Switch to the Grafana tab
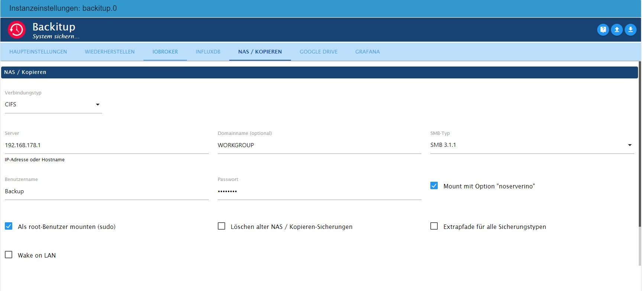 368,52
